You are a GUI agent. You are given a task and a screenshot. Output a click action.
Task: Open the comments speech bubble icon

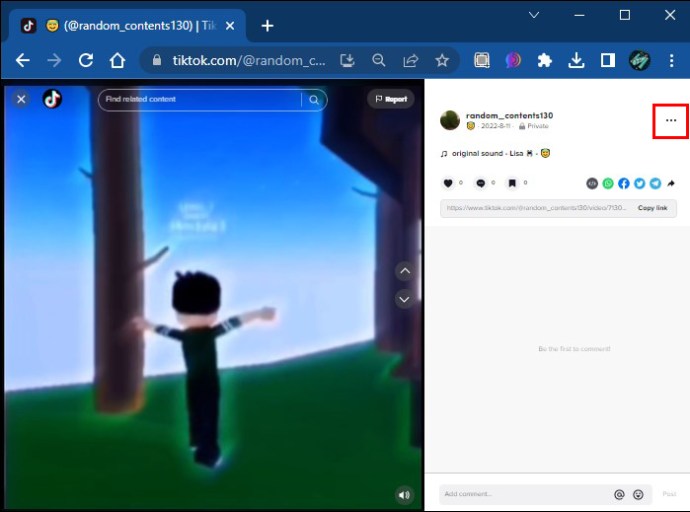(x=481, y=183)
